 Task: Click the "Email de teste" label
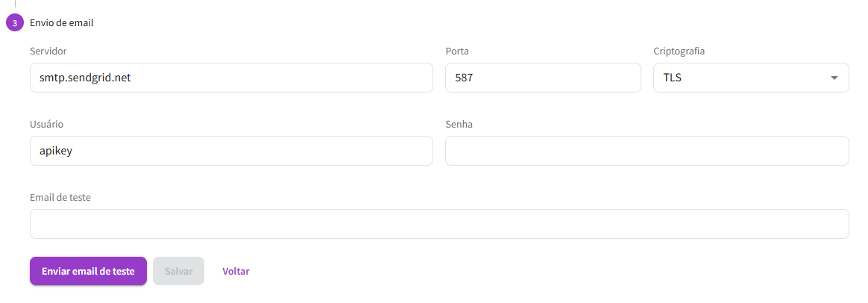[x=60, y=198]
